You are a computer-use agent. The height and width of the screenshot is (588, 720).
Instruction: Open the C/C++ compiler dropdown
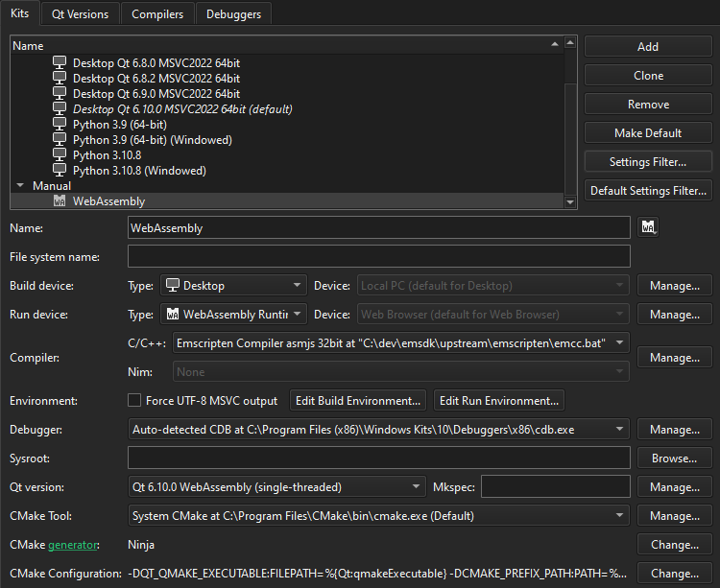pyautogui.click(x=619, y=343)
